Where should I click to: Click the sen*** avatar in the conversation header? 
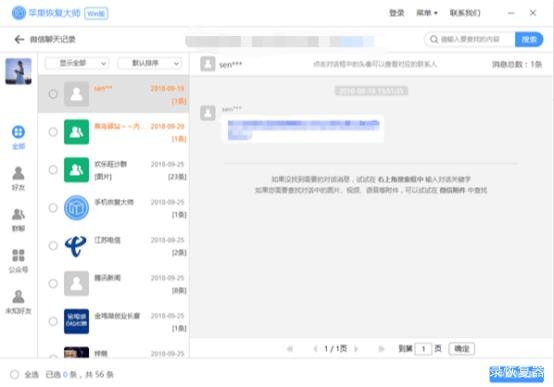pyautogui.click(x=208, y=64)
